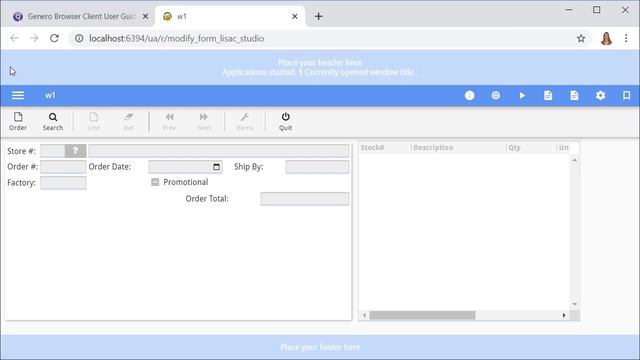Open the Order Date calendar picker
This screenshot has width=640, height=360.
coord(216,167)
